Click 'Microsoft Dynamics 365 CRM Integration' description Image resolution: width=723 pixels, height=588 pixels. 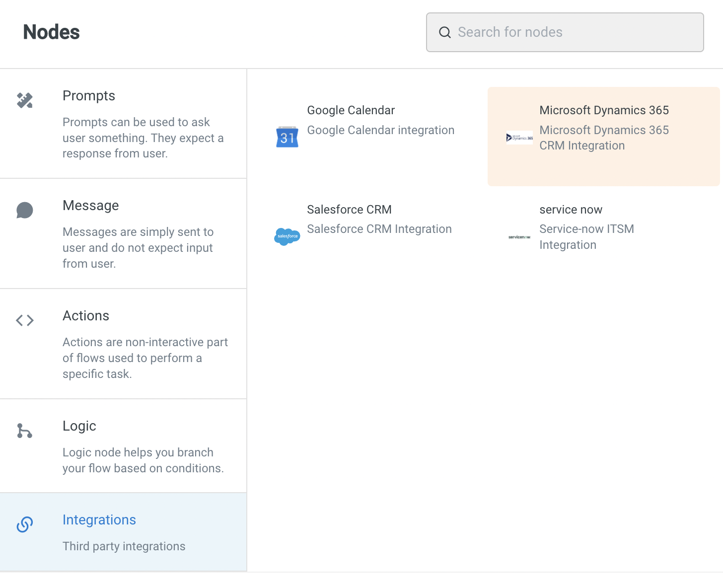604,138
